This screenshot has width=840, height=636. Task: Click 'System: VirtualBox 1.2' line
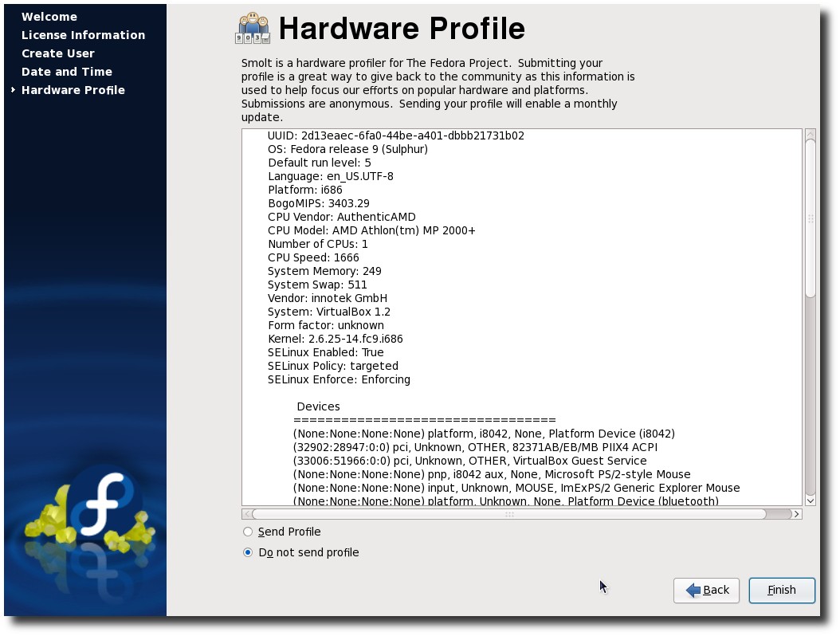(329, 312)
